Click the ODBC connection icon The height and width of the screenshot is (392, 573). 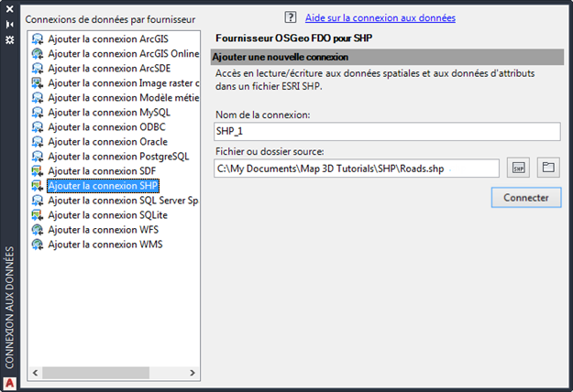(x=38, y=127)
